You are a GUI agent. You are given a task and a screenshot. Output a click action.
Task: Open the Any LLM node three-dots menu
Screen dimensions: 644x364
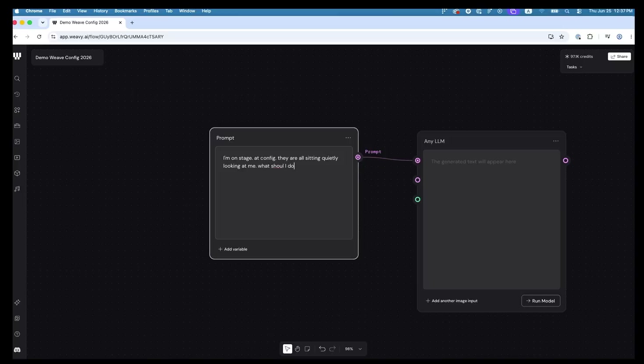click(556, 141)
